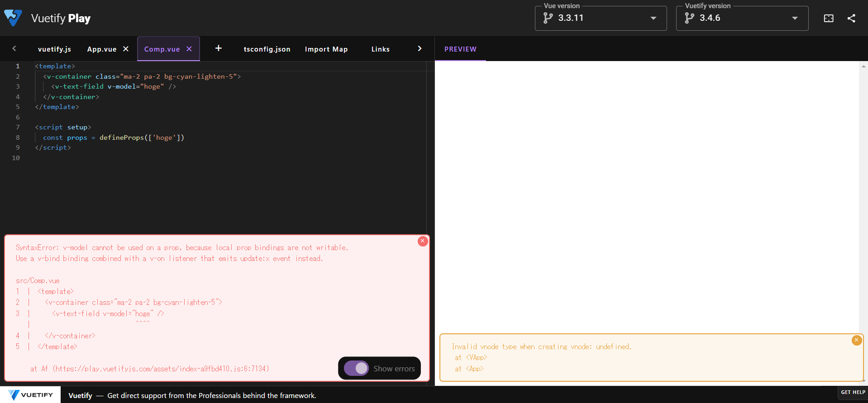Add a new file with plus icon
The height and width of the screenshot is (403, 868).
(x=218, y=48)
